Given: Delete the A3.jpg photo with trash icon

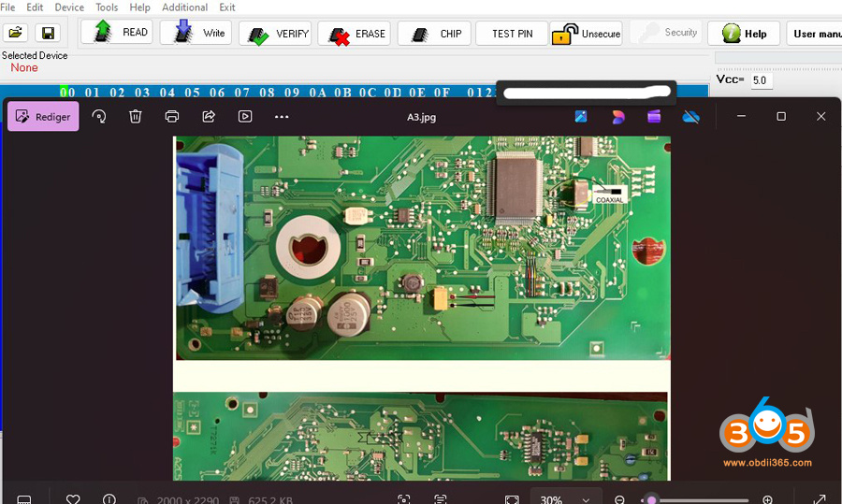Looking at the screenshot, I should [x=136, y=117].
